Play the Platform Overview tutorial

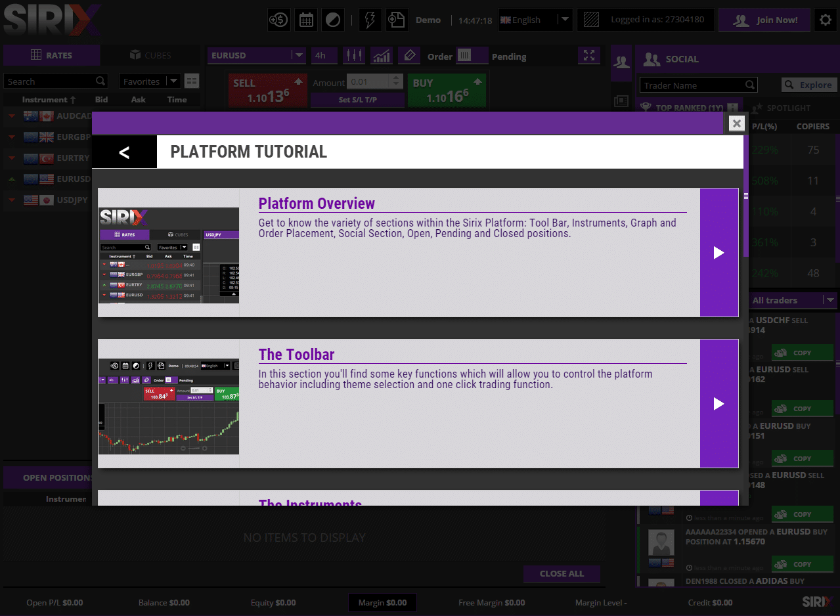719,253
